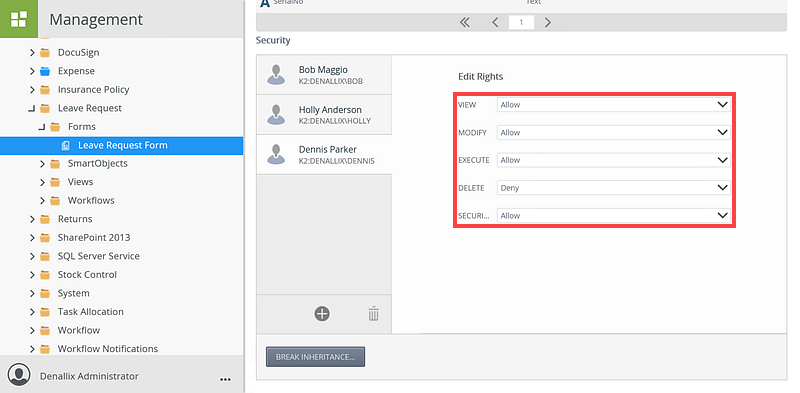Screen dimensions: 800x393
Task: Collapse the Forms tree node
Action: point(42,127)
